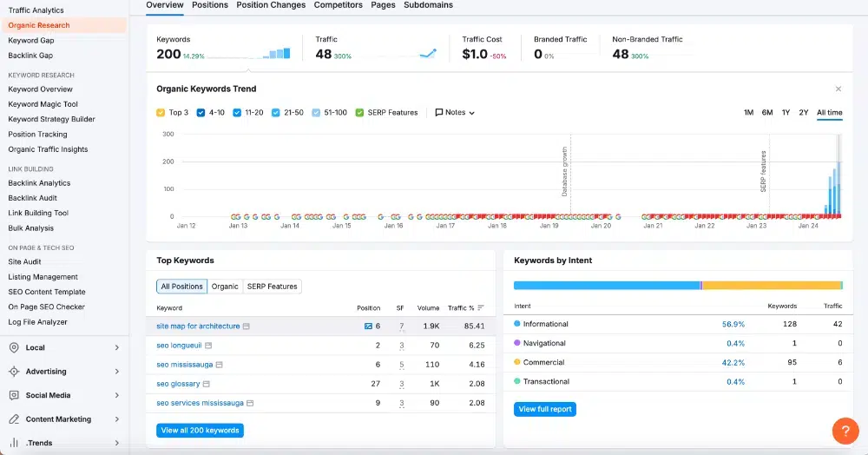Click the Local location pin icon

click(14, 347)
